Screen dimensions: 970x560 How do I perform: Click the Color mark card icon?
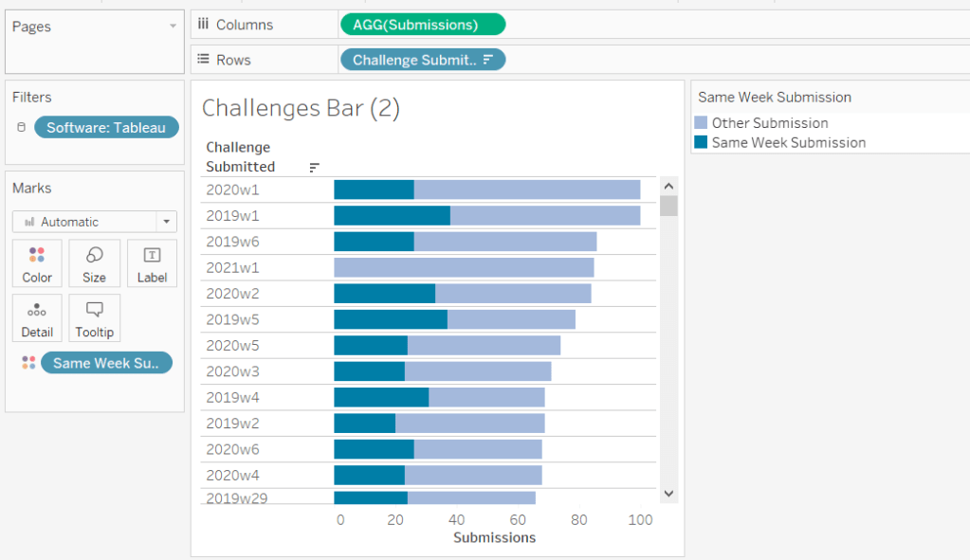37,262
